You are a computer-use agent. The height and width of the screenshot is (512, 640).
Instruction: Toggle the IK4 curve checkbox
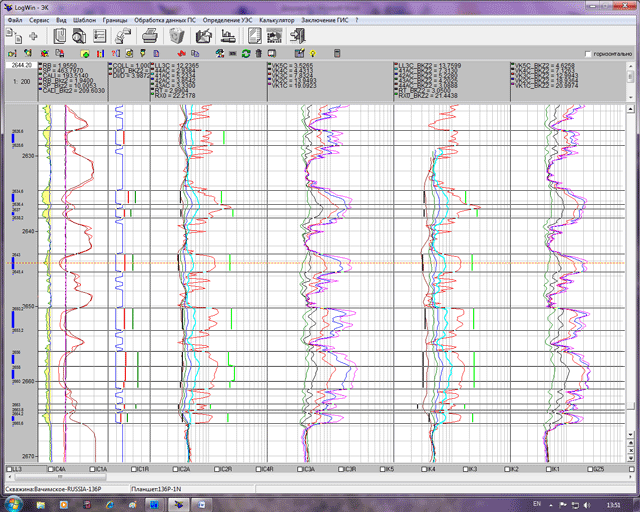click(x=424, y=469)
